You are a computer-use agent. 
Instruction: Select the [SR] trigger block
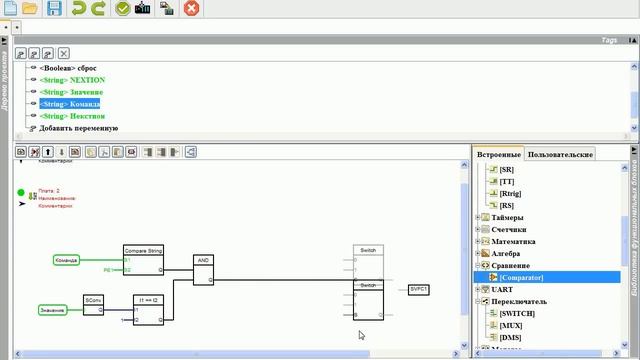coord(507,169)
